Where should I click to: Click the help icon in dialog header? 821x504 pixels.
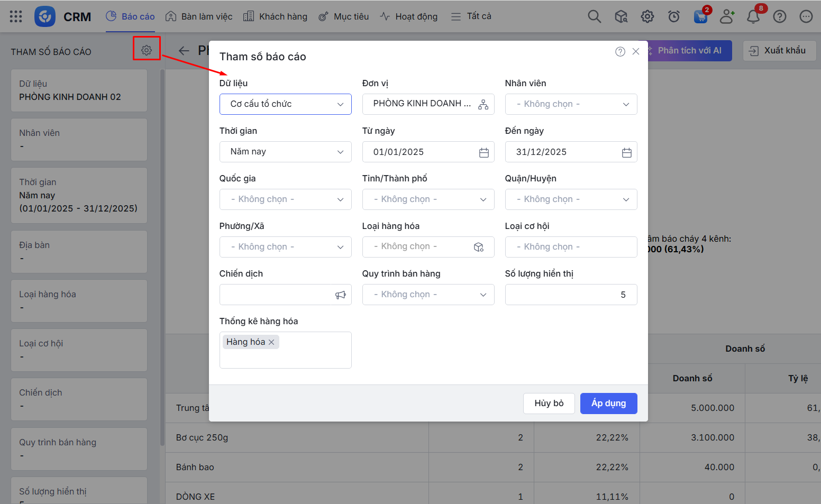coord(620,51)
